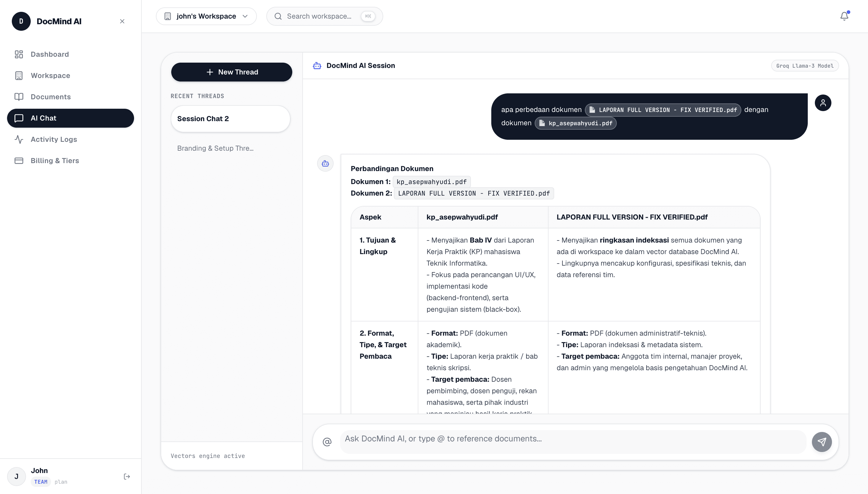Click the magnifier icon in the search bar
This screenshot has width=868, height=494.
(x=278, y=16)
